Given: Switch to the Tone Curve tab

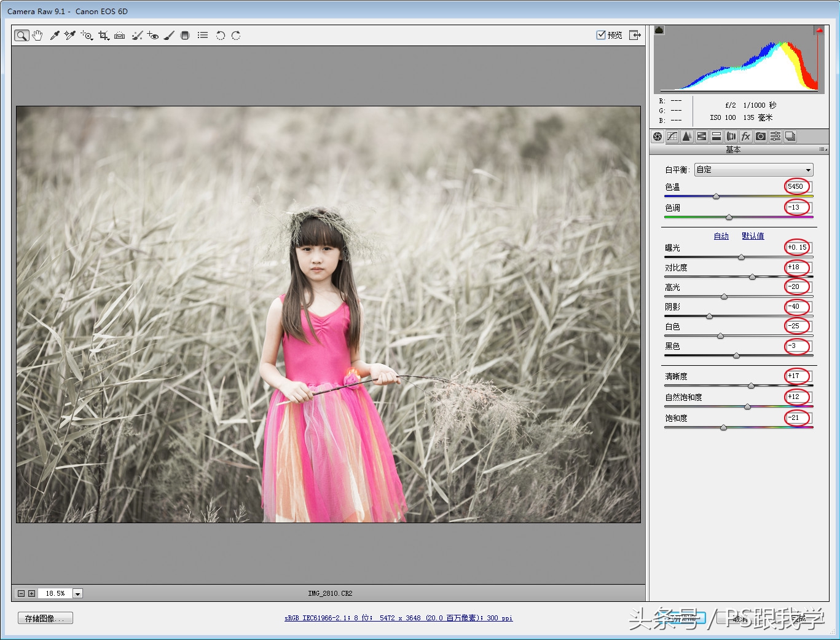Looking at the screenshot, I should tap(672, 136).
